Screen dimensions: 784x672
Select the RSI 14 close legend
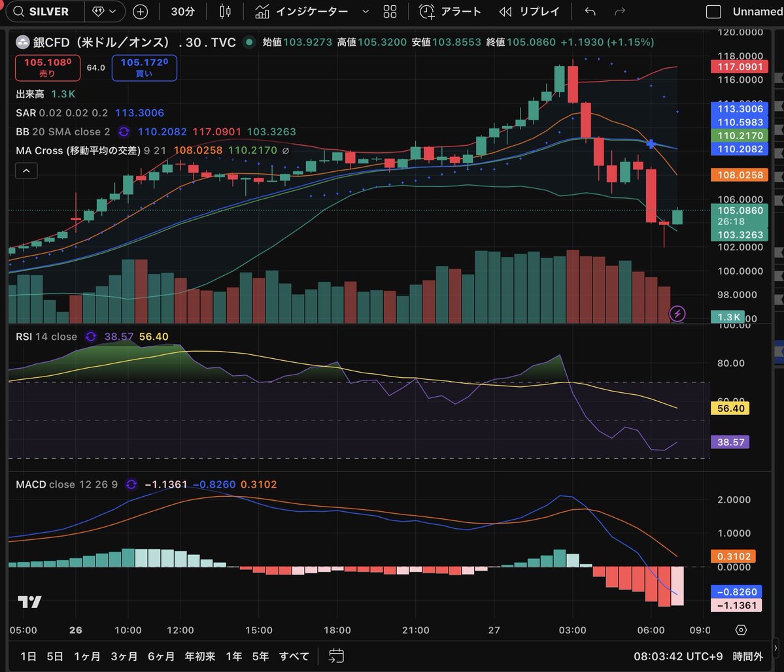click(x=46, y=337)
